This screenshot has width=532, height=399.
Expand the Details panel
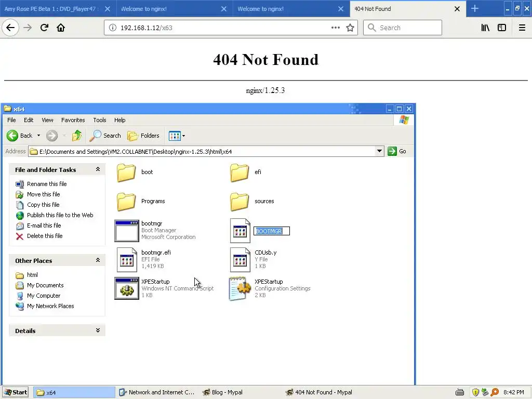point(98,330)
